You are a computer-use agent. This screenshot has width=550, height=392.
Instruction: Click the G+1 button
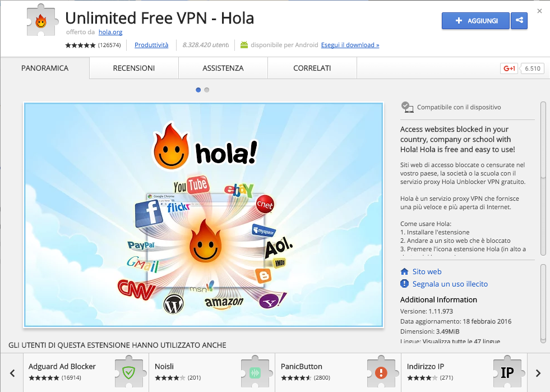(509, 68)
